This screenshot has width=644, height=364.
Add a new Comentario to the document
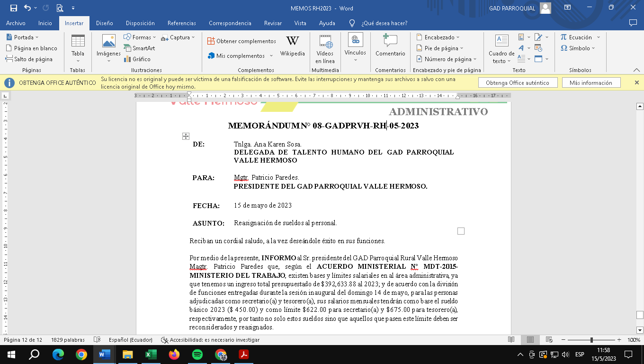[x=390, y=45]
